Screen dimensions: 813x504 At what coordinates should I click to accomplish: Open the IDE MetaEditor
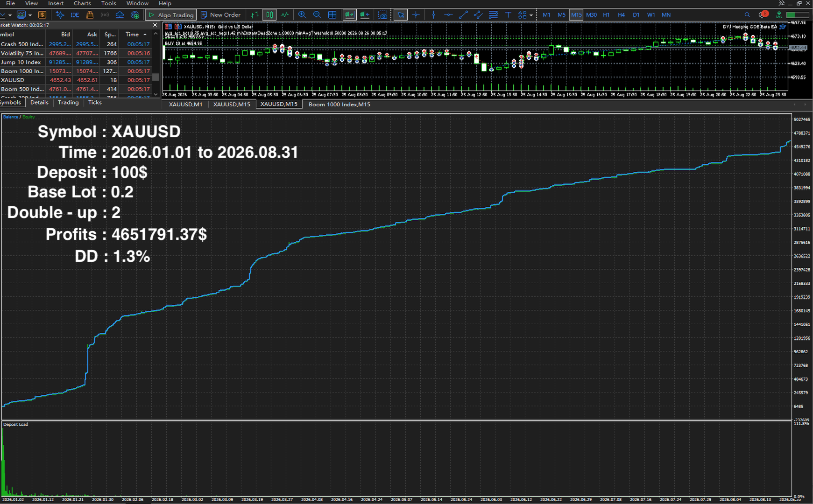tap(75, 15)
